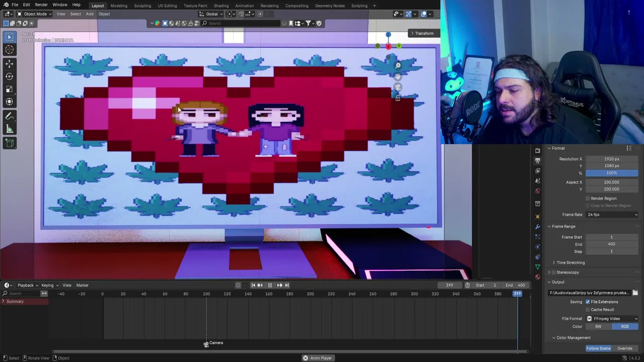Open the File menu

click(15, 5)
